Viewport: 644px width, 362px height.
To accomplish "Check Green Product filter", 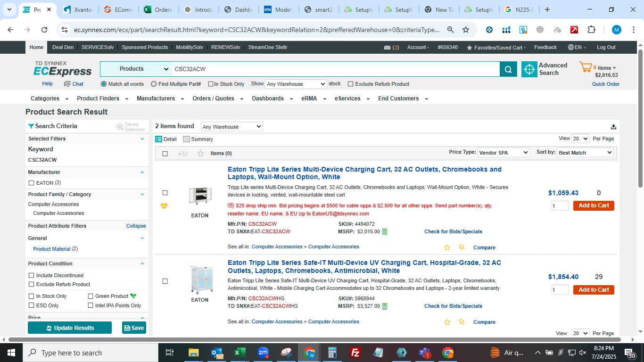I will pyautogui.click(x=91, y=296).
